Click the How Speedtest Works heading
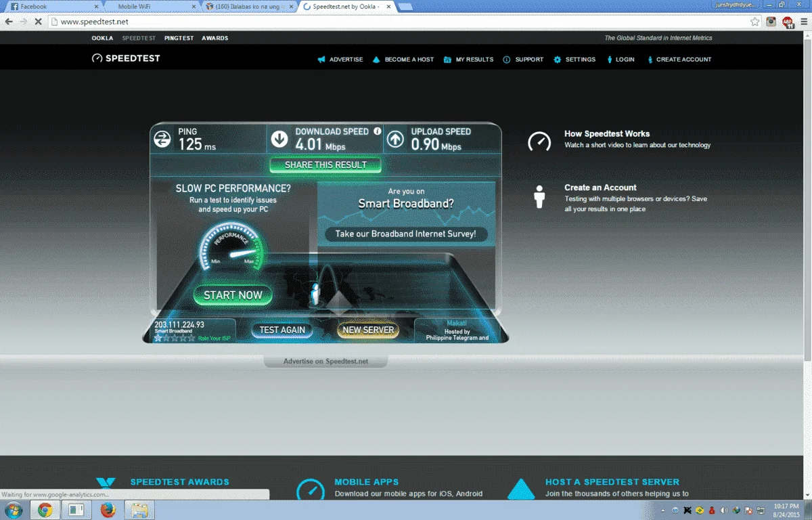 [607, 134]
